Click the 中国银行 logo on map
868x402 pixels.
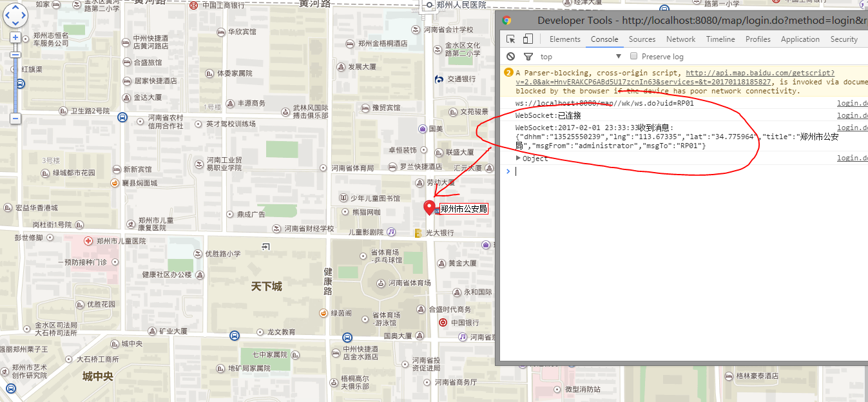coord(443,322)
